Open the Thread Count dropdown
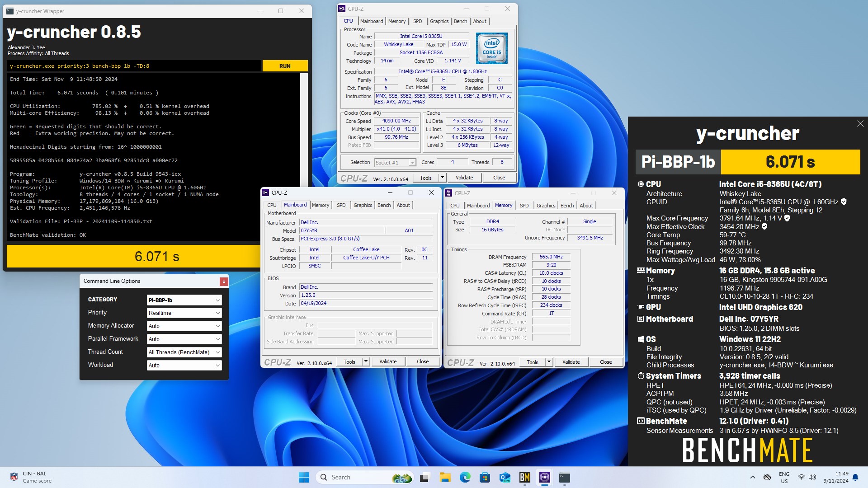This screenshot has width=868, height=488. coord(184,352)
